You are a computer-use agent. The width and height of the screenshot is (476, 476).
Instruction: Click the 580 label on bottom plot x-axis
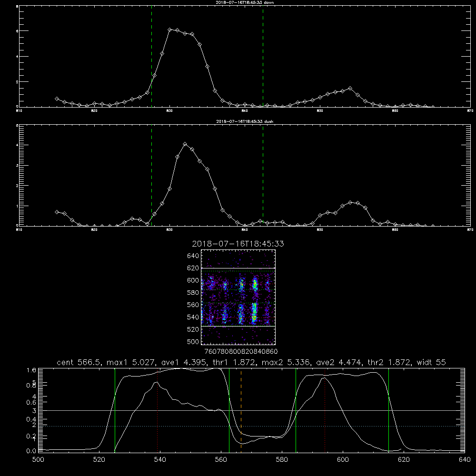click(282, 460)
